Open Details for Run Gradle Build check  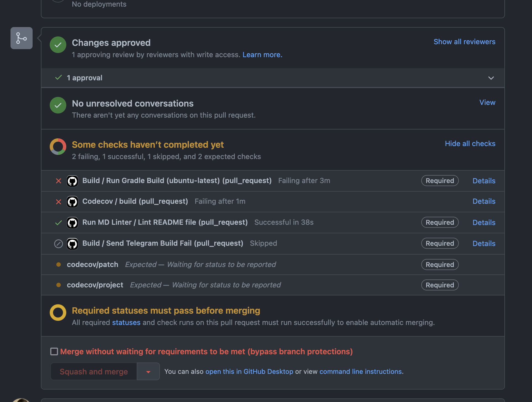click(484, 181)
